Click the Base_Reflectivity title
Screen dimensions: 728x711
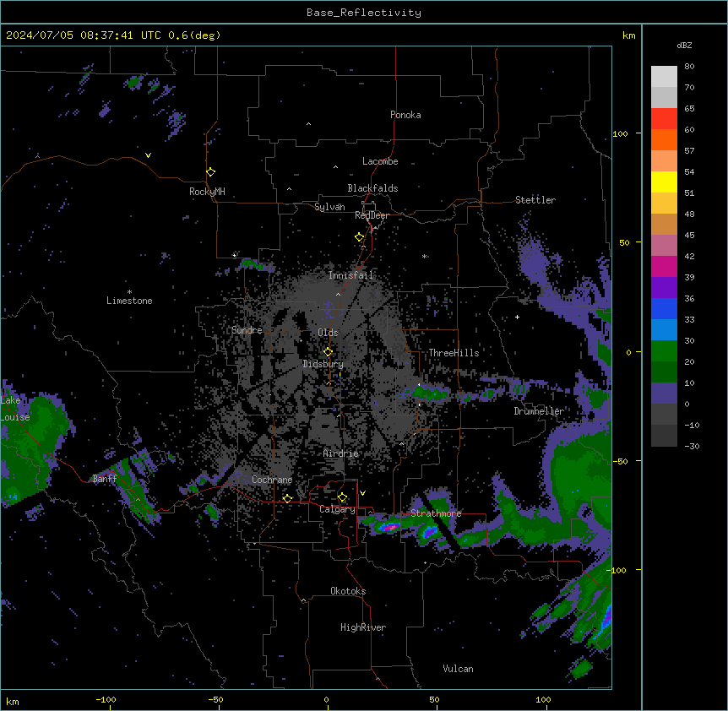(364, 13)
